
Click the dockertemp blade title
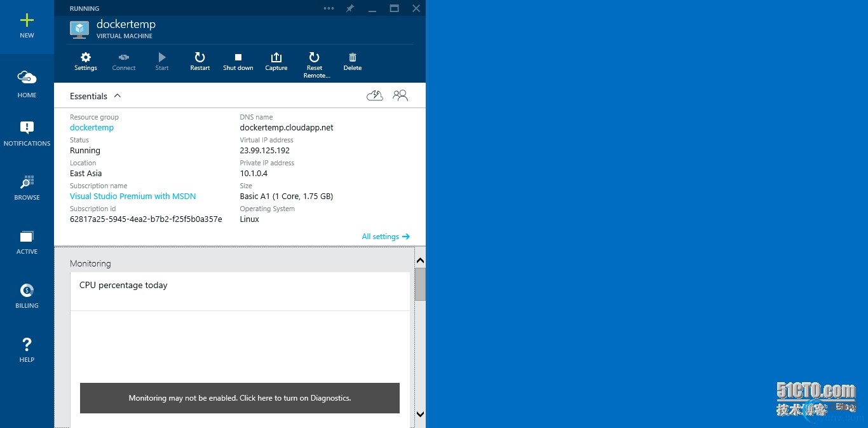pos(126,24)
